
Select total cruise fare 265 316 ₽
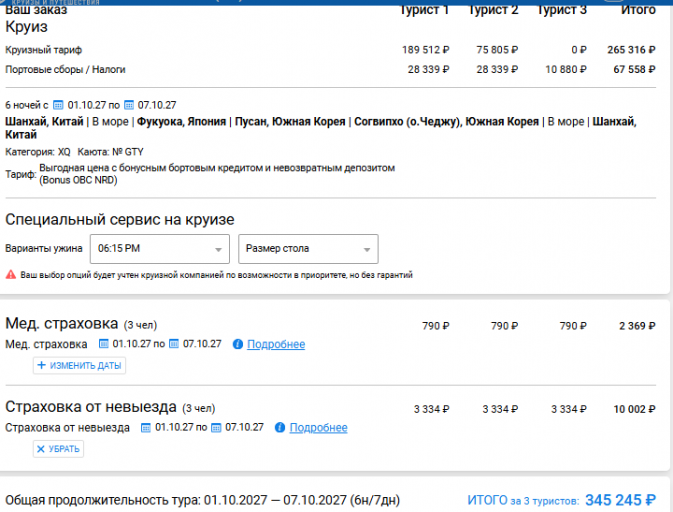coord(631,50)
